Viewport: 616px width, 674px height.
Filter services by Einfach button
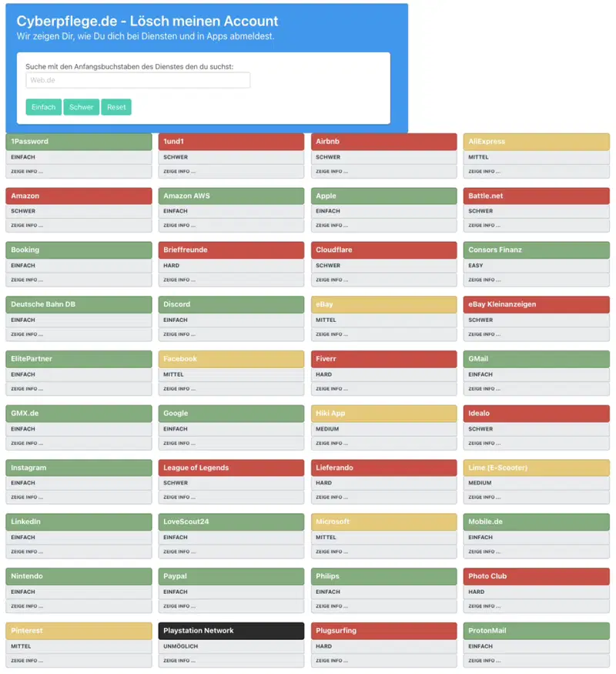point(43,107)
